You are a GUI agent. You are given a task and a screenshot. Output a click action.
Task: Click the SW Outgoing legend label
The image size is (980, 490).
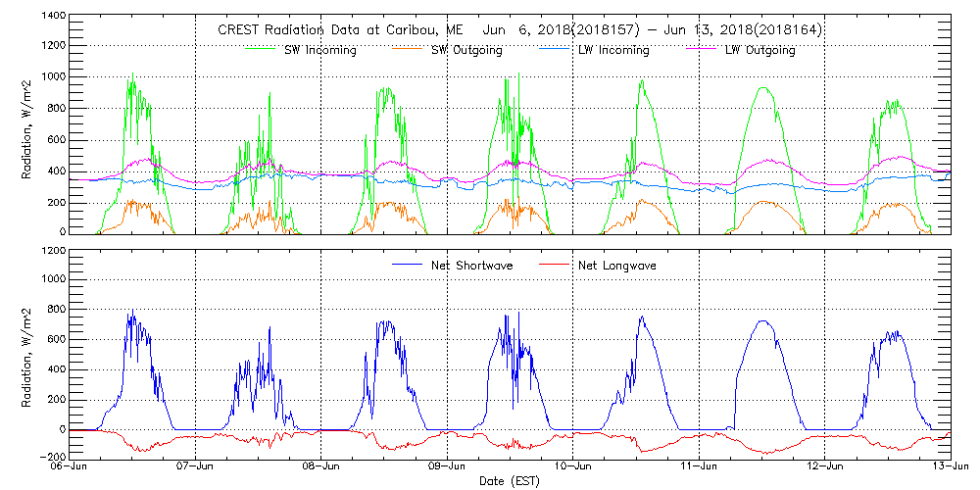click(x=467, y=50)
